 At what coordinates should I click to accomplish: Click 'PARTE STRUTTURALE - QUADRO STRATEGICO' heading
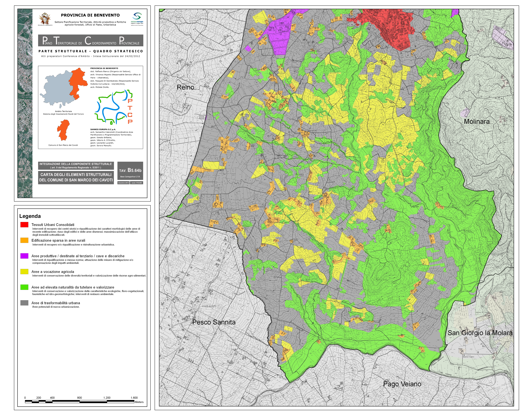(91, 51)
